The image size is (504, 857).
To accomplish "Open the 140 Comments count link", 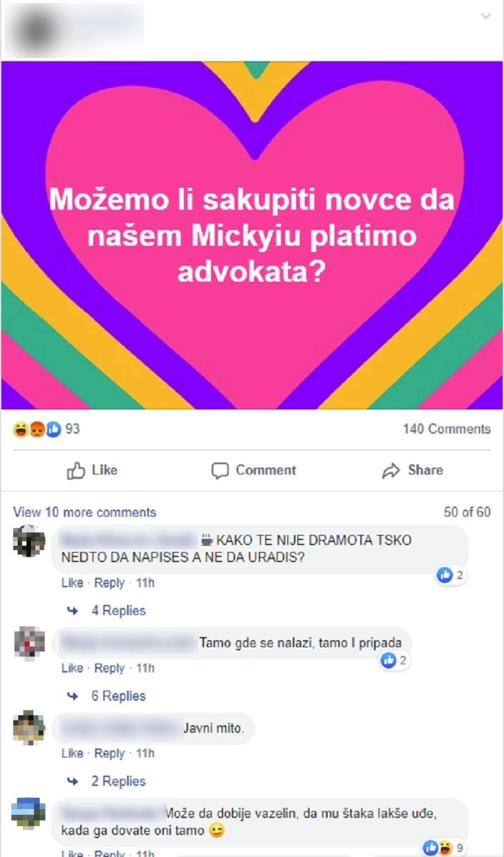I will click(x=447, y=429).
